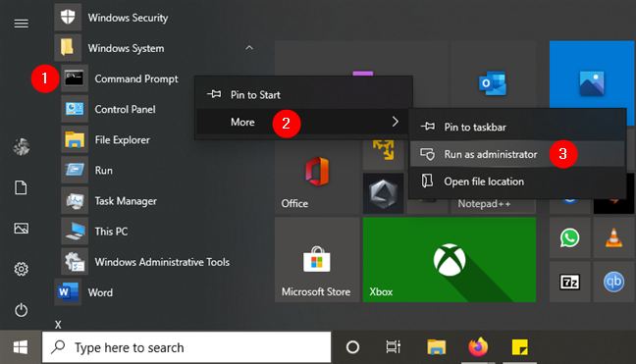Launch File Explorer from the app list
Screen dimensions: 636x364
tap(105, 140)
